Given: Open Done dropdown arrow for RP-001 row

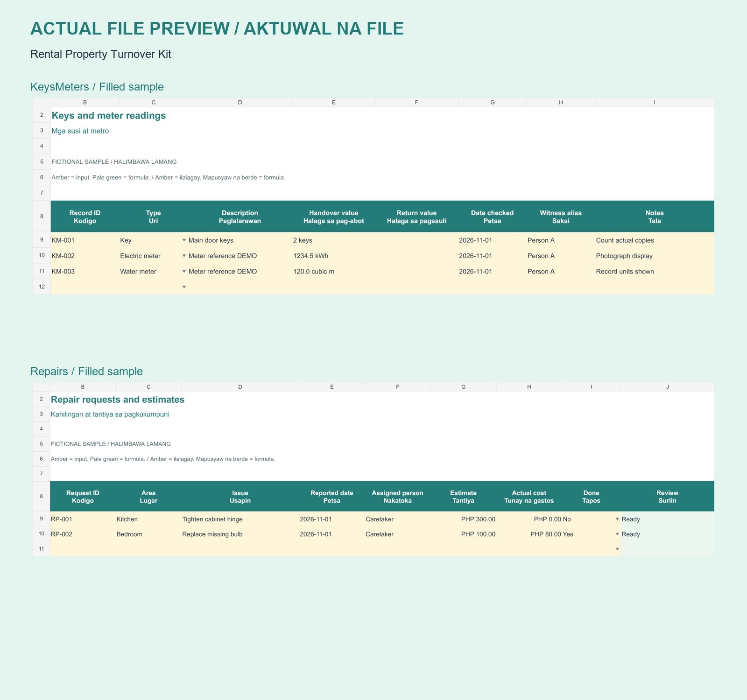Looking at the screenshot, I should tap(617, 519).
